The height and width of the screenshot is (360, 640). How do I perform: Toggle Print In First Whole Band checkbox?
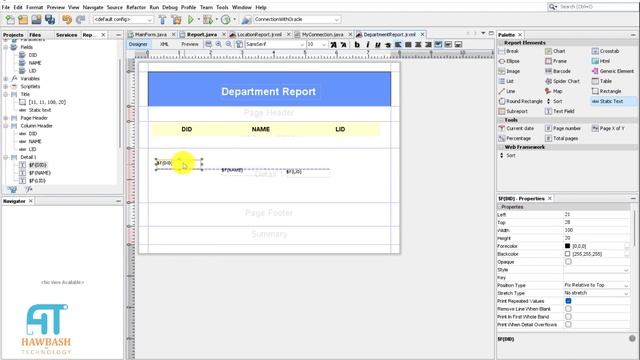pyautogui.click(x=568, y=316)
